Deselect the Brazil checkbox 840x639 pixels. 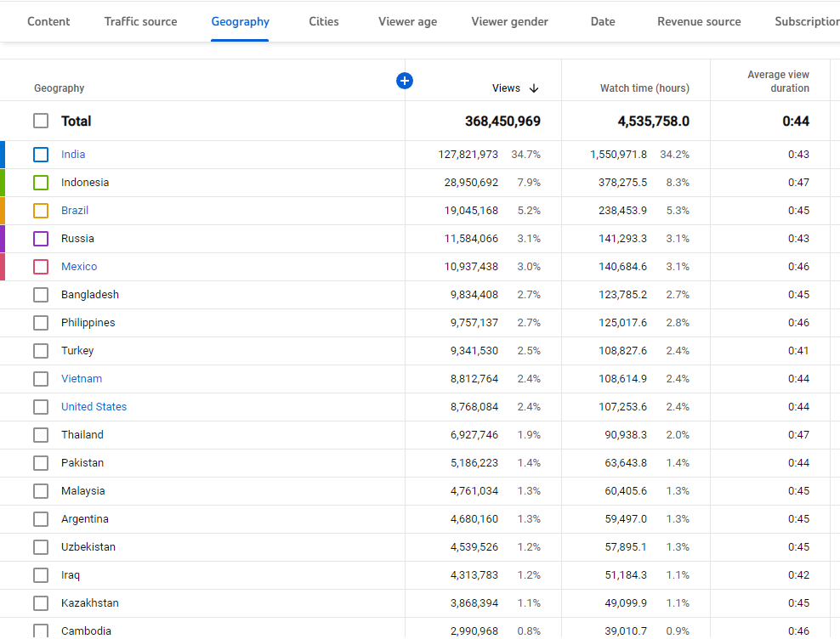click(x=41, y=211)
